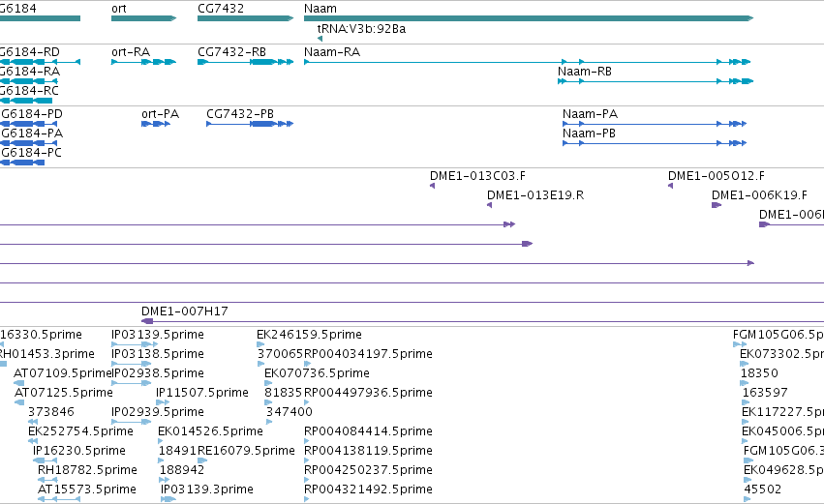Select DME1-013E19.R feature label

tap(535, 195)
